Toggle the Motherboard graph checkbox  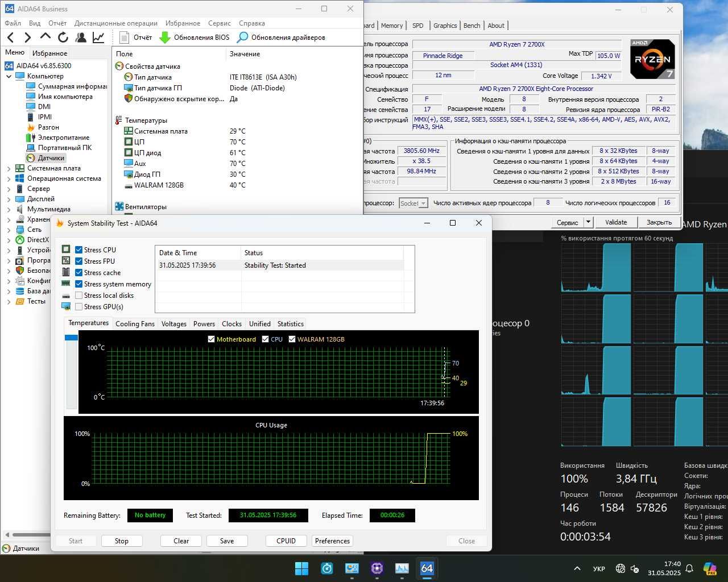pos(212,339)
